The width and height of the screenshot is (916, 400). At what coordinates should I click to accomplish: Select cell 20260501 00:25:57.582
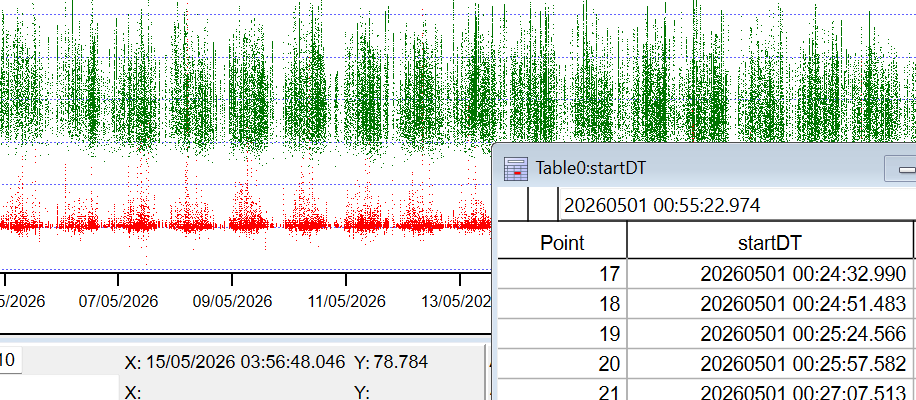(769, 364)
